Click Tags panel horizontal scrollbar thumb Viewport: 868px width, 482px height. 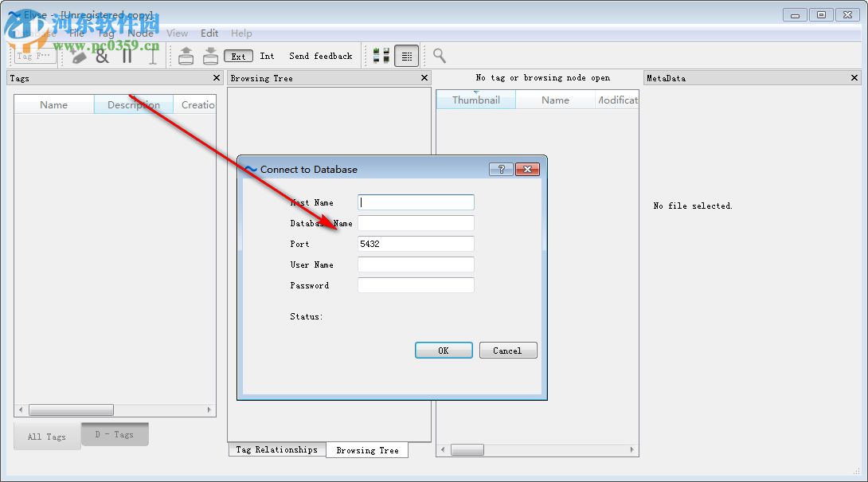(71, 410)
